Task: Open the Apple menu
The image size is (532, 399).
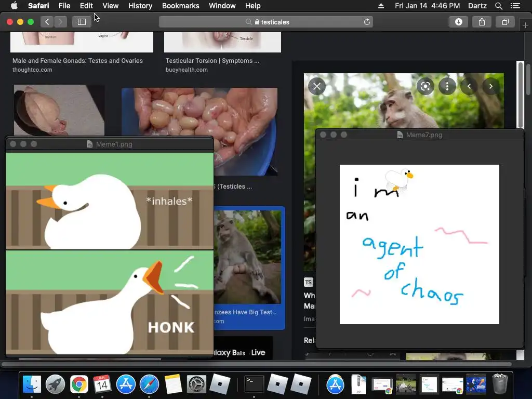Action: 14,6
